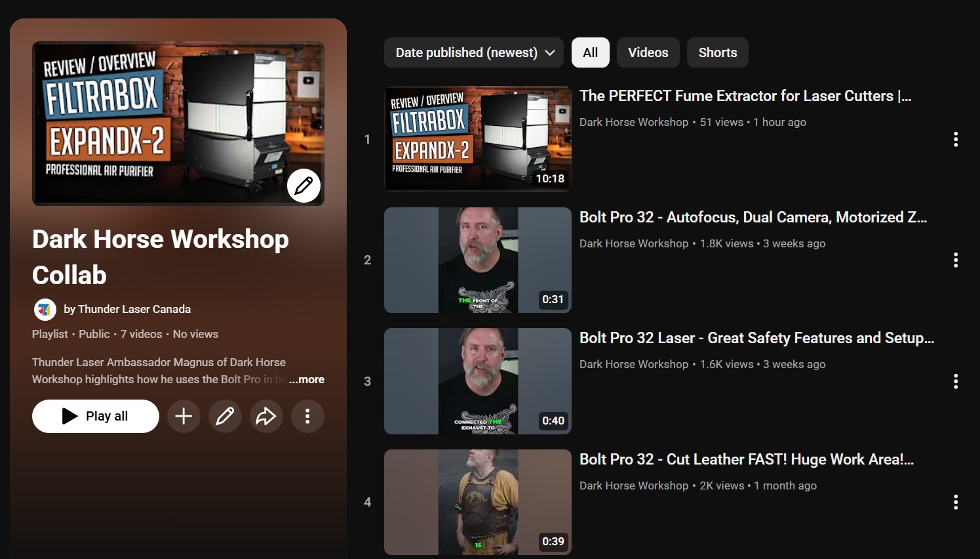Click the Play all button
The width and height of the screenshot is (980, 559).
coord(95,416)
